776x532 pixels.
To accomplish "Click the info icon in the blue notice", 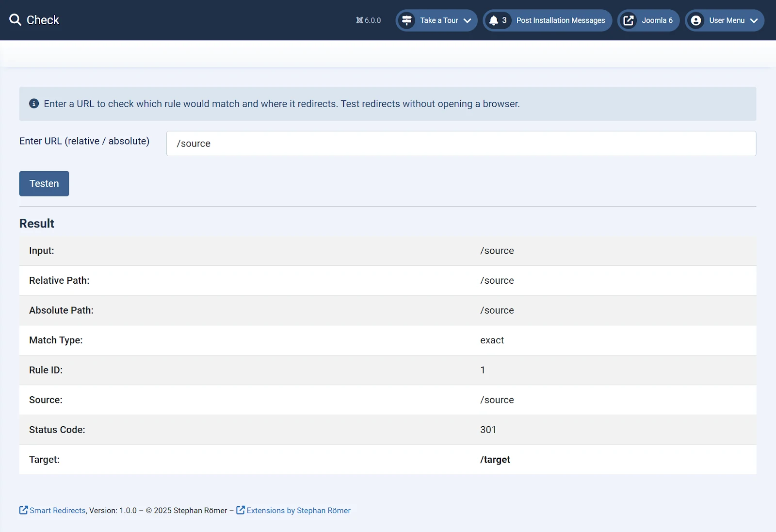I will point(34,104).
